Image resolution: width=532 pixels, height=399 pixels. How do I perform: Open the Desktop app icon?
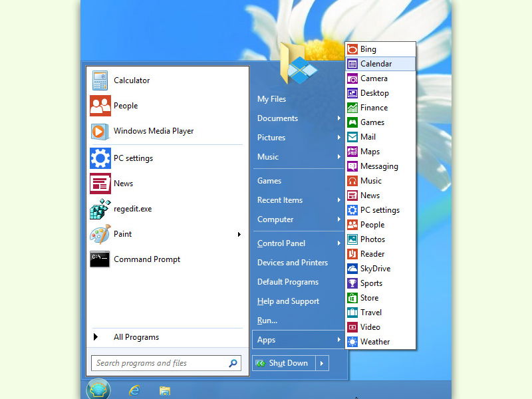pyautogui.click(x=352, y=93)
